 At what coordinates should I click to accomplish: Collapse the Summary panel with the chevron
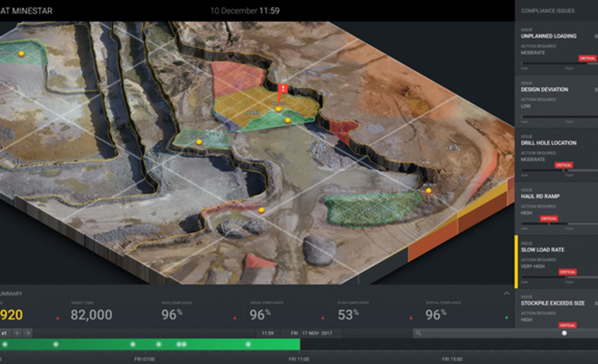506,293
